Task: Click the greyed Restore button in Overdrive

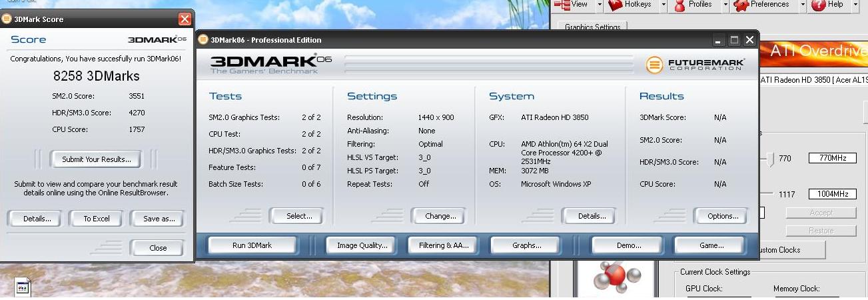Action: (x=821, y=231)
